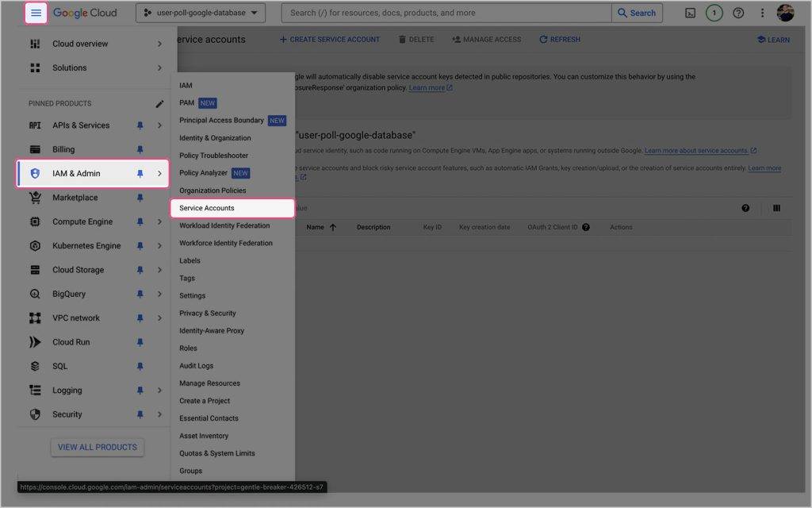Click the Cloud Run arrows icon

[35, 342]
